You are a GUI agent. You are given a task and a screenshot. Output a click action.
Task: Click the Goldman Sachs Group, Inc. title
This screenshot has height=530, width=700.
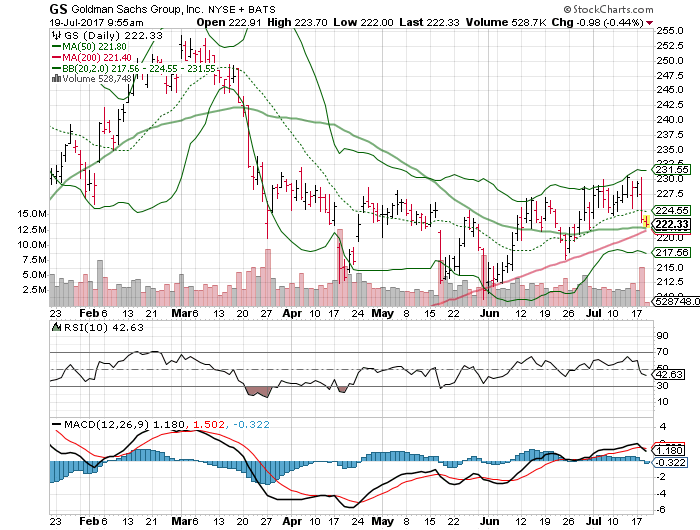click(138, 9)
